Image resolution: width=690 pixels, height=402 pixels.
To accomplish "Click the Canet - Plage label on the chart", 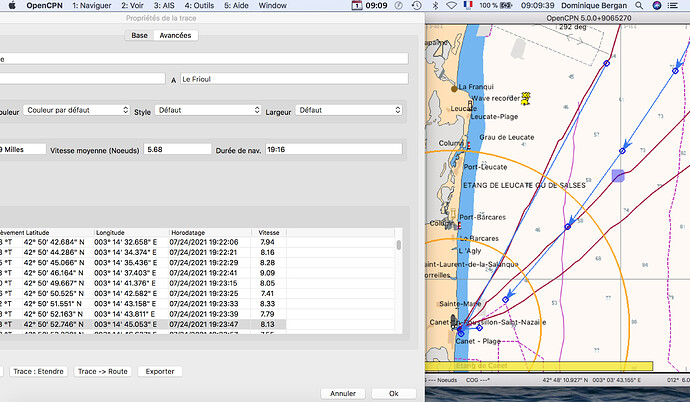I will [478, 341].
